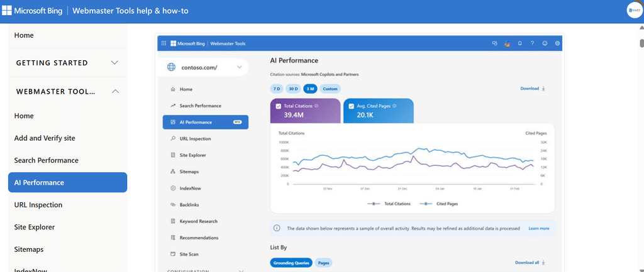Open URL Inspection help page

38,205
